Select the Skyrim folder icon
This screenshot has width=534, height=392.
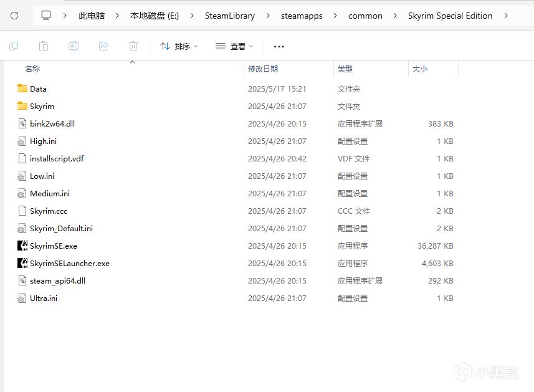click(22, 106)
